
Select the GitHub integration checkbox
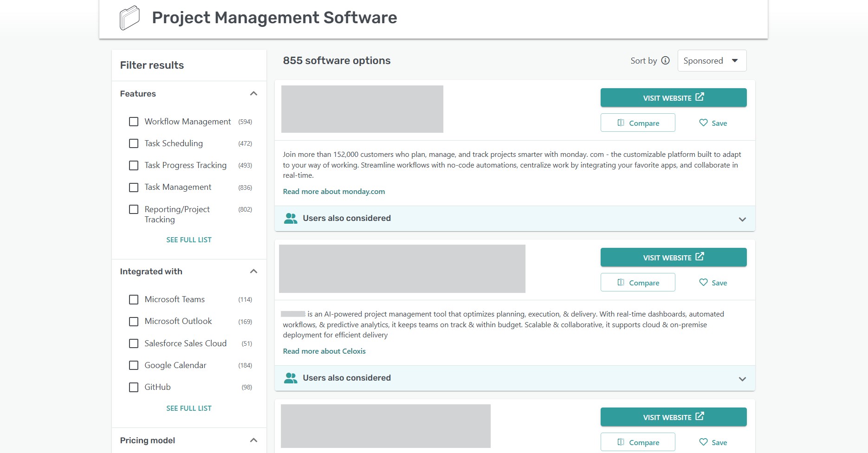tap(134, 387)
